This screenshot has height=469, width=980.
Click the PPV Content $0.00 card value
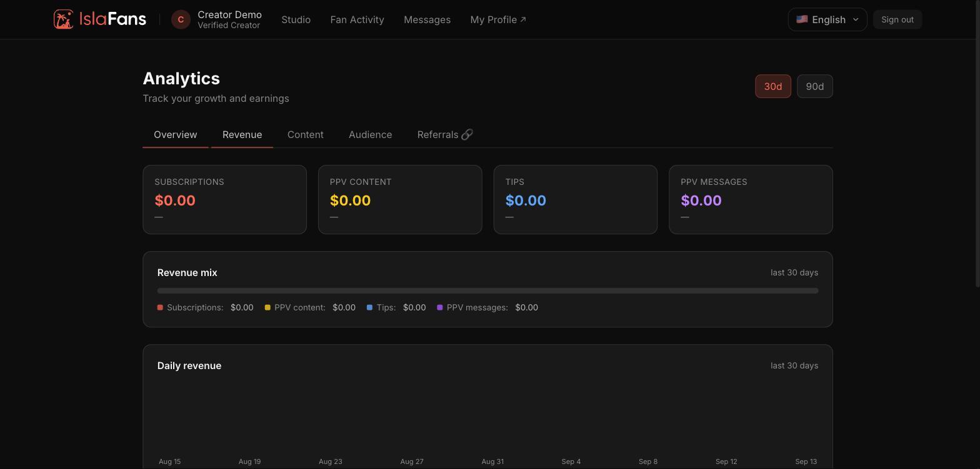351,200
